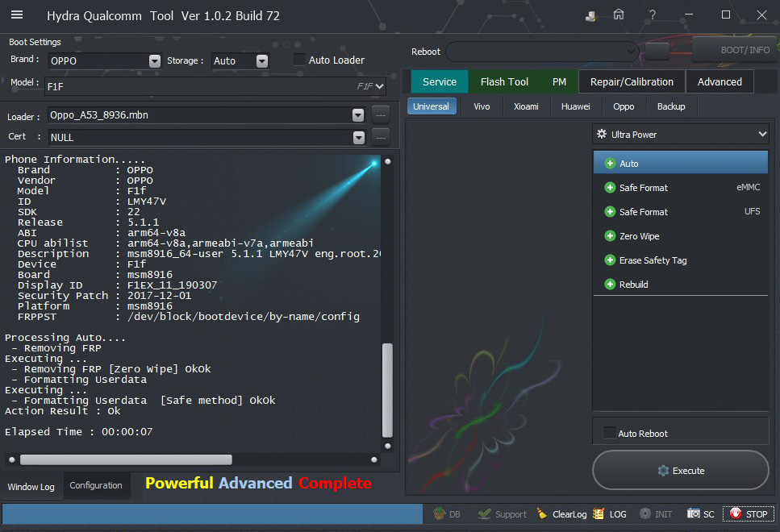The height and width of the screenshot is (532, 780).
Task: Browse for cert file with the button beside Cert
Action: click(x=381, y=137)
